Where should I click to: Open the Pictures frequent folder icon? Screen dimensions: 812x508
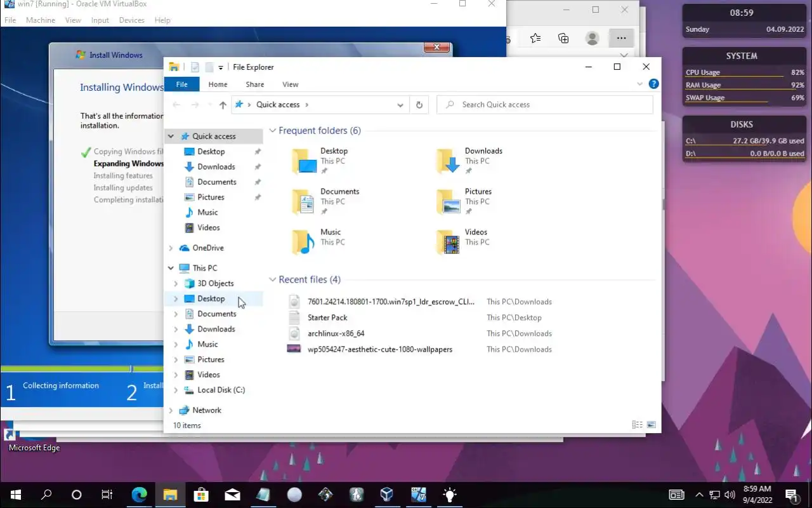(x=449, y=202)
